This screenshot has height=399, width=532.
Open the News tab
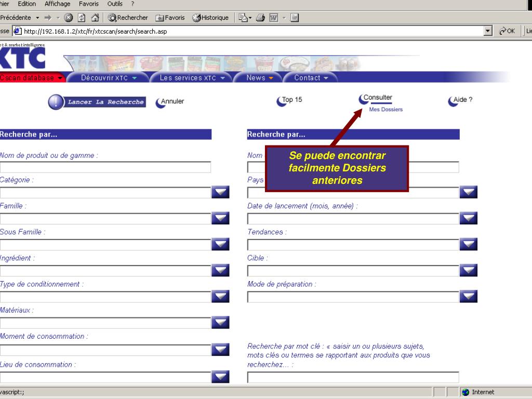click(259, 78)
